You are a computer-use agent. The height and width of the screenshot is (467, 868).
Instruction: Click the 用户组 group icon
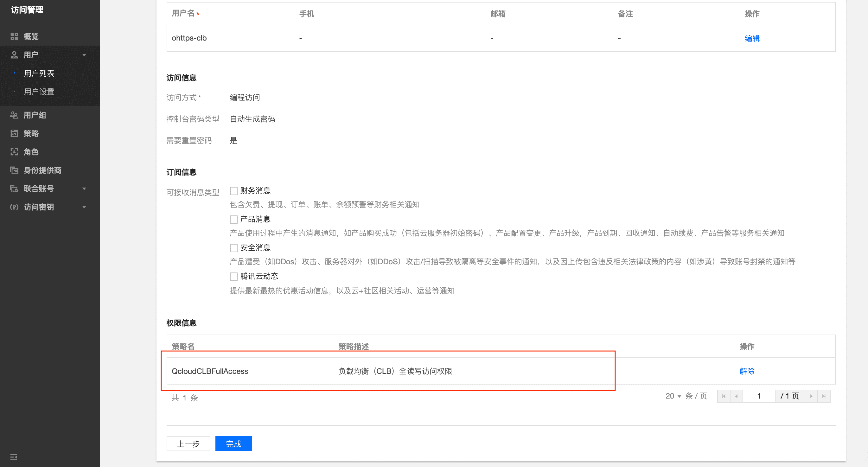[x=14, y=115]
